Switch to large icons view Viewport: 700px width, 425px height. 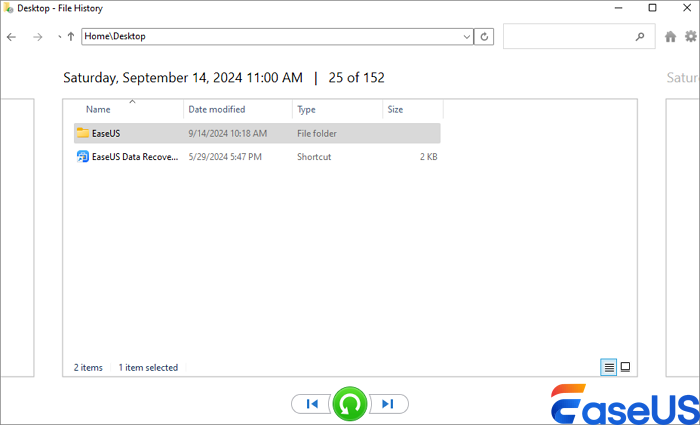(x=625, y=367)
